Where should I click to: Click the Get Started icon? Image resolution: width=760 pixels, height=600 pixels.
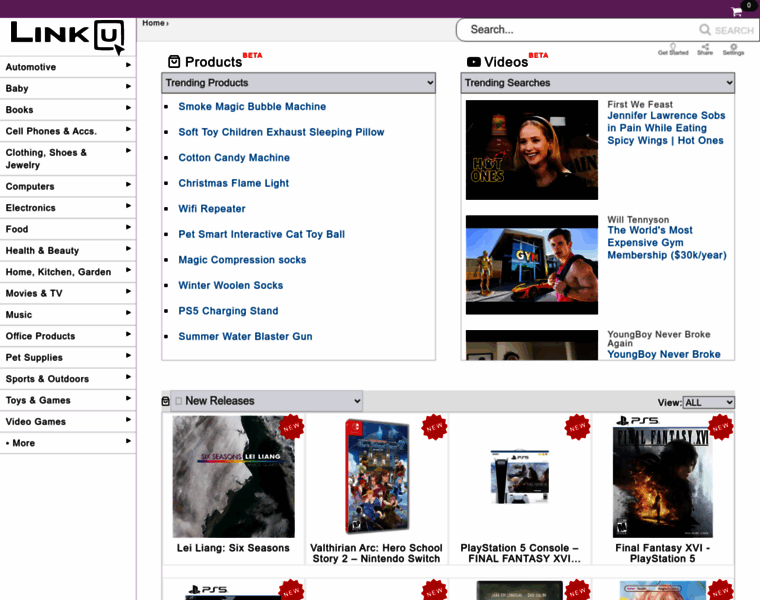pos(673,49)
